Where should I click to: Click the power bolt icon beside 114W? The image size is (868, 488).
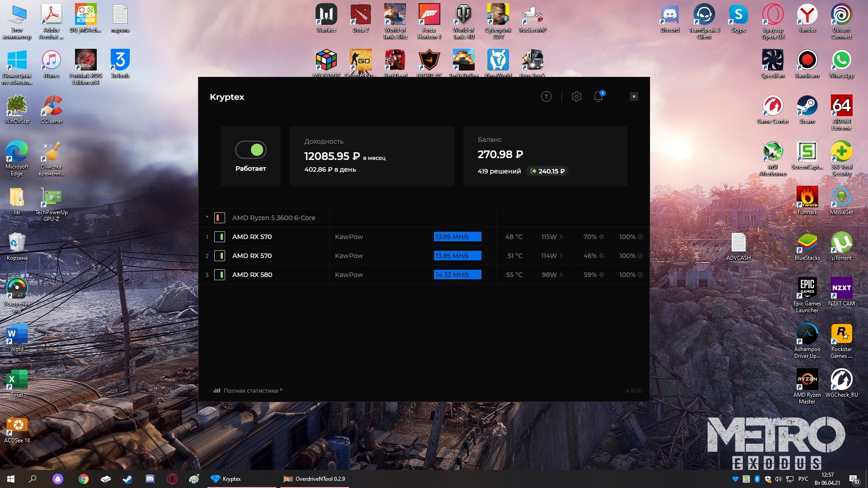pos(561,256)
